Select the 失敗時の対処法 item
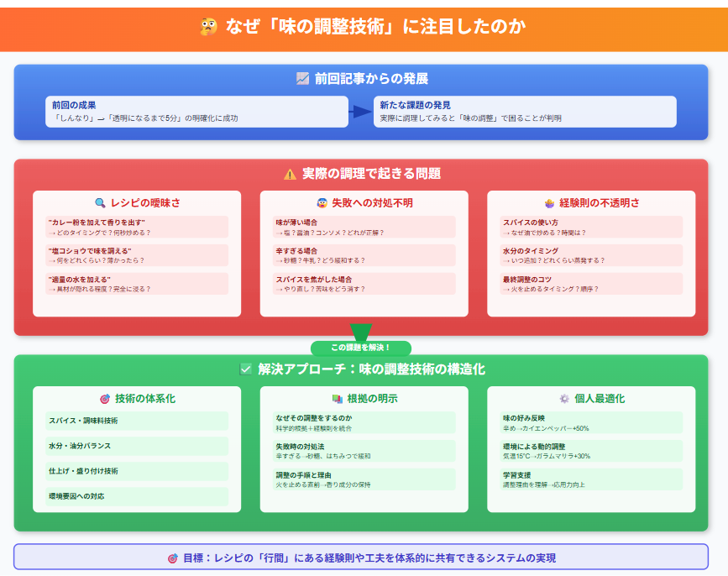Image resolution: width=728 pixels, height=576 pixels. [x=364, y=451]
